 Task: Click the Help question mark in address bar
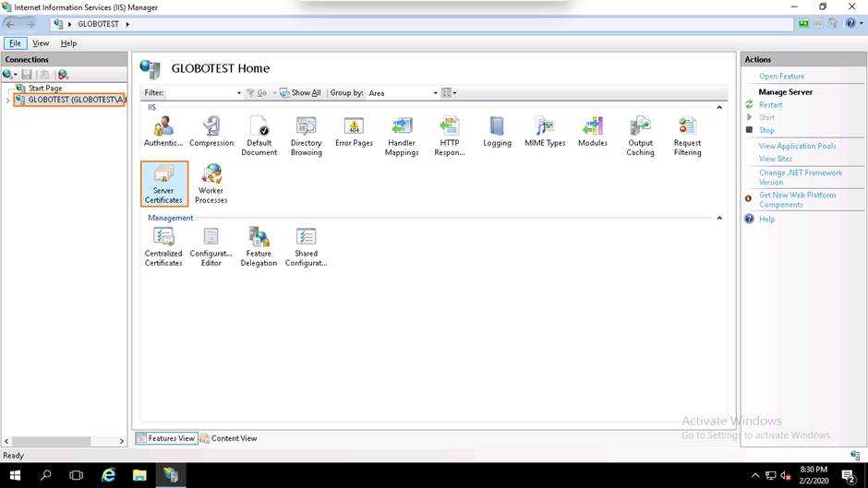click(850, 23)
